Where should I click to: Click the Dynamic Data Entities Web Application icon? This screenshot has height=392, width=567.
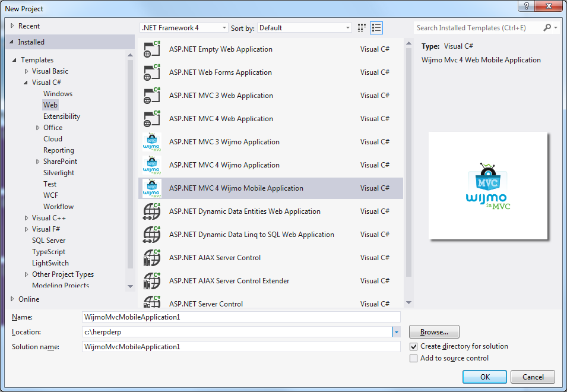click(x=152, y=211)
